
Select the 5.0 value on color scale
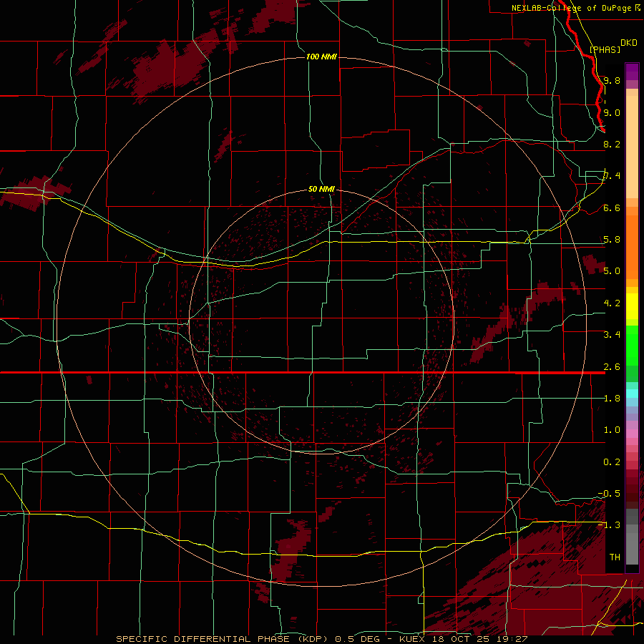612,271
